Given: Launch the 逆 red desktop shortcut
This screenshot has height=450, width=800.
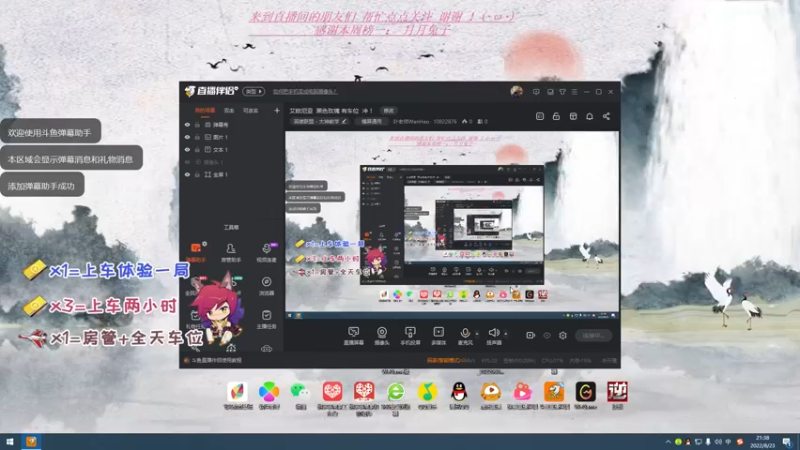Looking at the screenshot, I should pyautogui.click(x=617, y=395).
